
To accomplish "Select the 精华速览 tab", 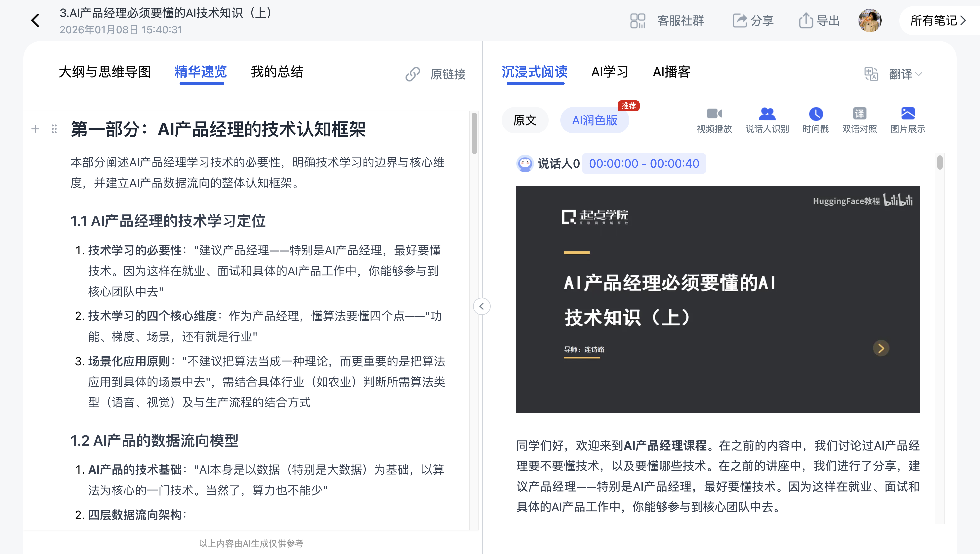I will point(201,72).
